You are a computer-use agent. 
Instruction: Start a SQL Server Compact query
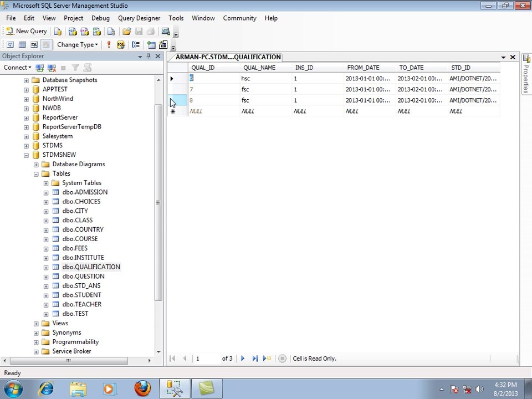pos(111,31)
